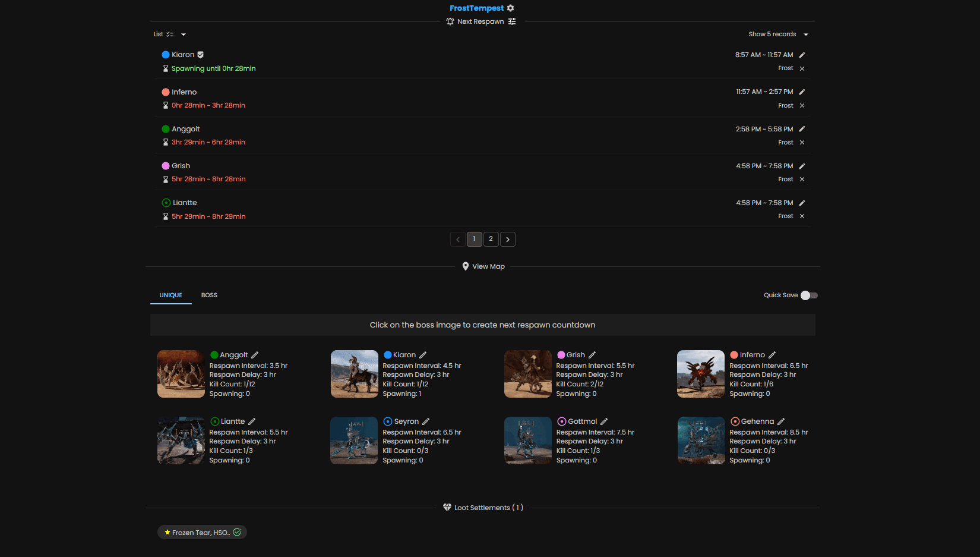Image resolution: width=980 pixels, height=557 pixels.
Task: Click the View Map pin icon
Action: click(x=466, y=266)
